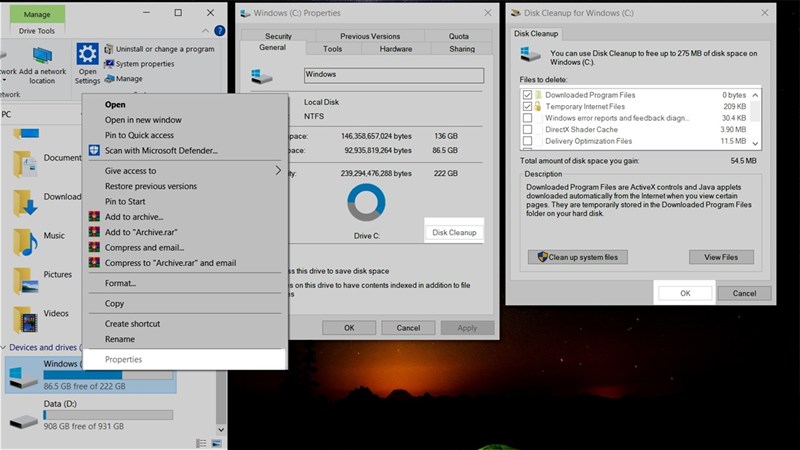The height and width of the screenshot is (450, 800).
Task: Select Data (D:) drive icon
Action: (x=23, y=421)
